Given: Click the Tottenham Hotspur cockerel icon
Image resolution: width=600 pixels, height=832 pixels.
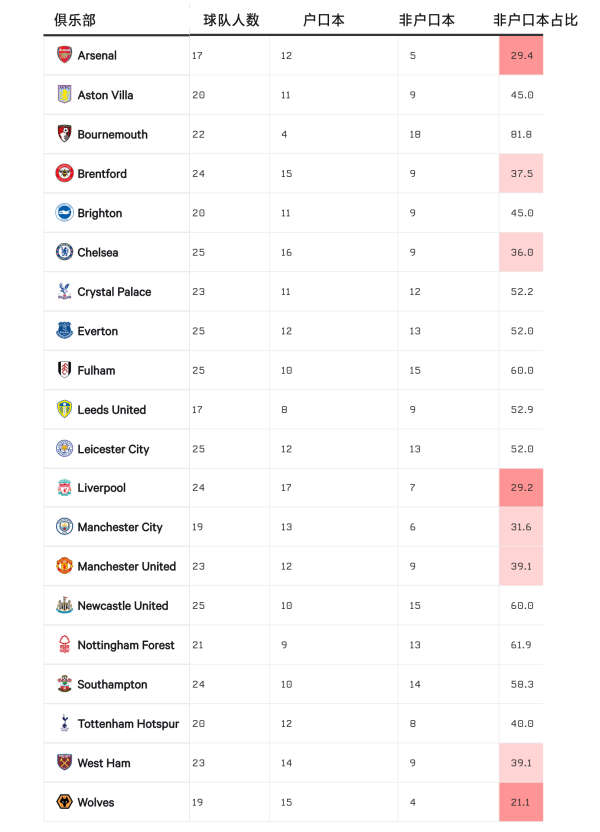Looking at the screenshot, I should pos(64,723).
